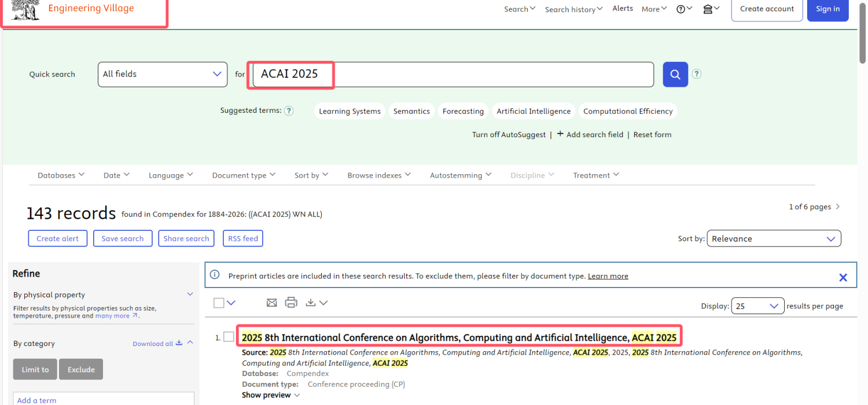Click the Elsevier tree logo
Screen dimensions: 868x405
25,9
